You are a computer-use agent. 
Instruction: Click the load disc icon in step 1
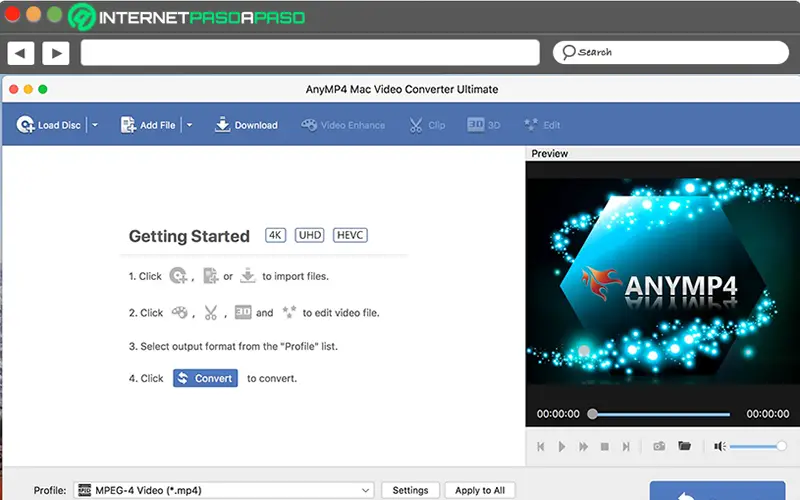coord(178,276)
